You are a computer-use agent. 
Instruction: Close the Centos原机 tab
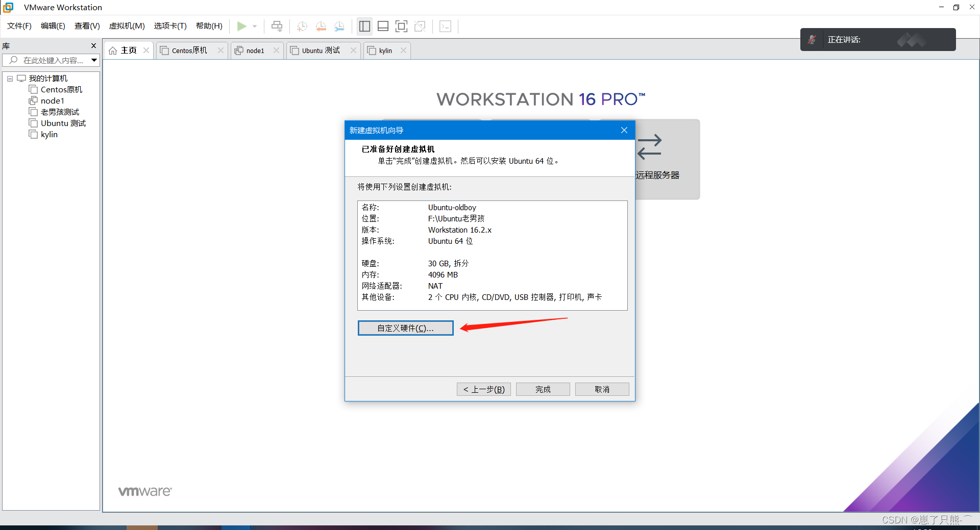coord(220,50)
